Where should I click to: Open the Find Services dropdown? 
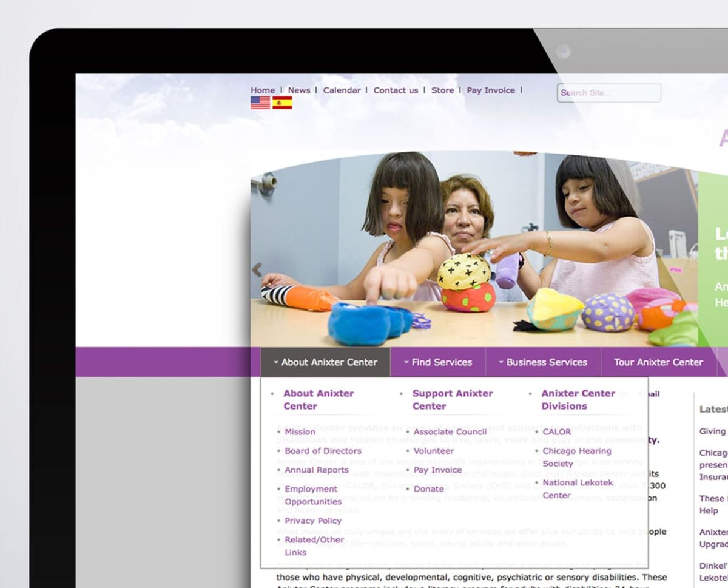point(438,362)
